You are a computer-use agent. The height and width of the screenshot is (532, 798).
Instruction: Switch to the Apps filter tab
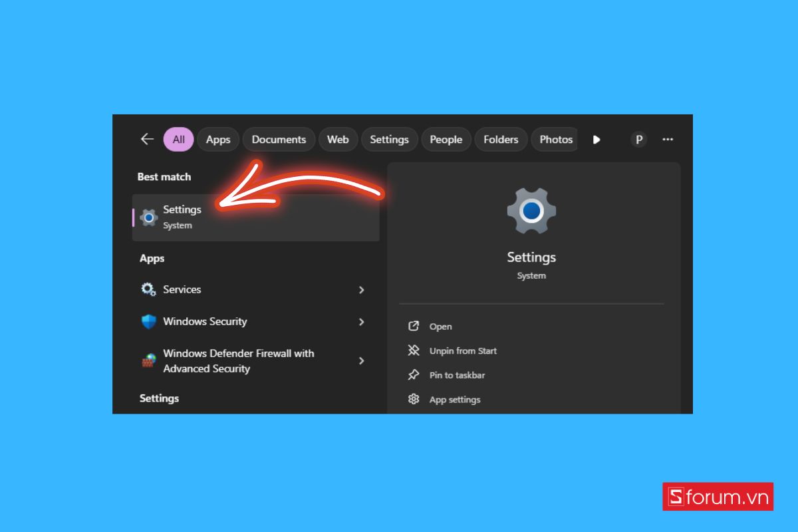(218, 140)
